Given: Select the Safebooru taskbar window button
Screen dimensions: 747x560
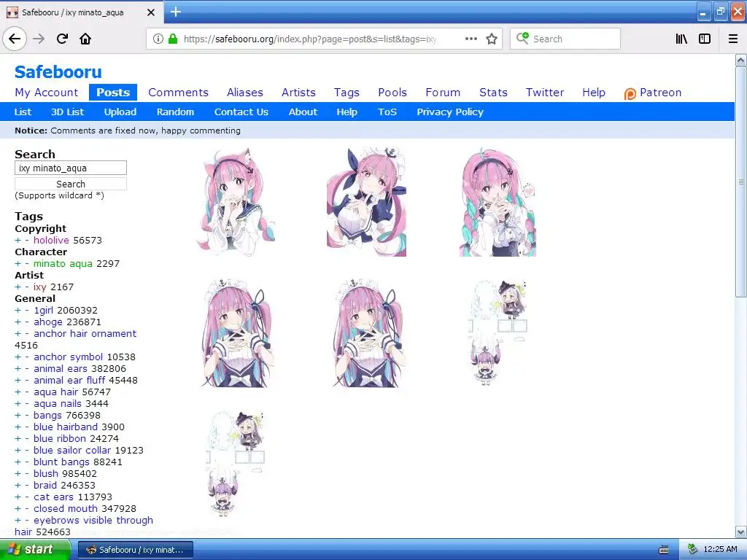Looking at the screenshot, I should coord(135,550).
